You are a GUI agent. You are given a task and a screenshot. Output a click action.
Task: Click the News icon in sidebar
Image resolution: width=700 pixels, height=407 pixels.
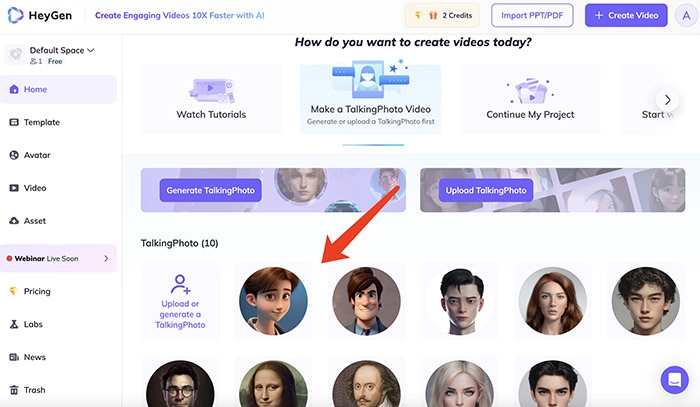coord(14,357)
